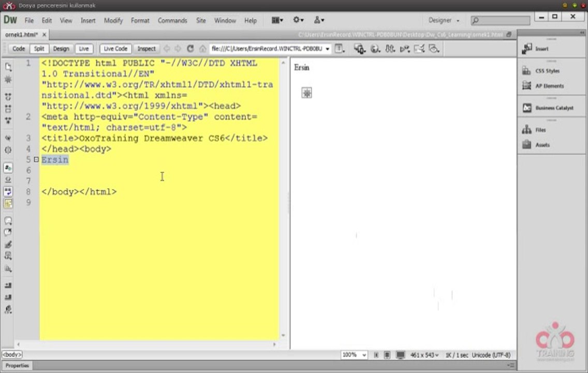Open Multiscreen preview menu
Screen dimensions: 588x373
pyautogui.click(x=360, y=49)
